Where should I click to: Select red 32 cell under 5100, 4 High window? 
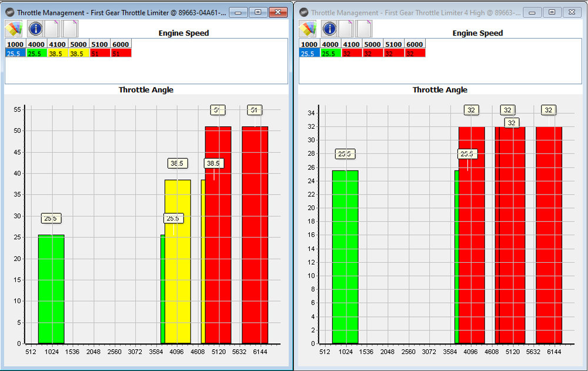[394, 54]
